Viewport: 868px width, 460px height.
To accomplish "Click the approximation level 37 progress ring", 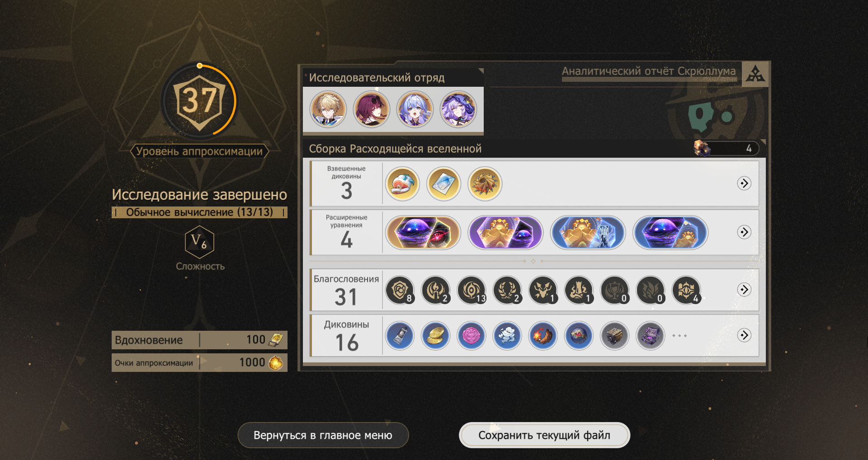I will 199,100.
